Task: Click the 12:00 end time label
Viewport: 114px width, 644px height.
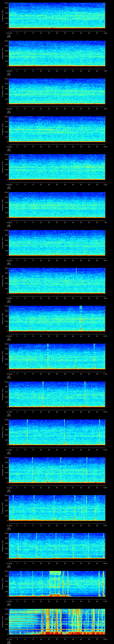Action: pyautogui.click(x=105, y=412)
